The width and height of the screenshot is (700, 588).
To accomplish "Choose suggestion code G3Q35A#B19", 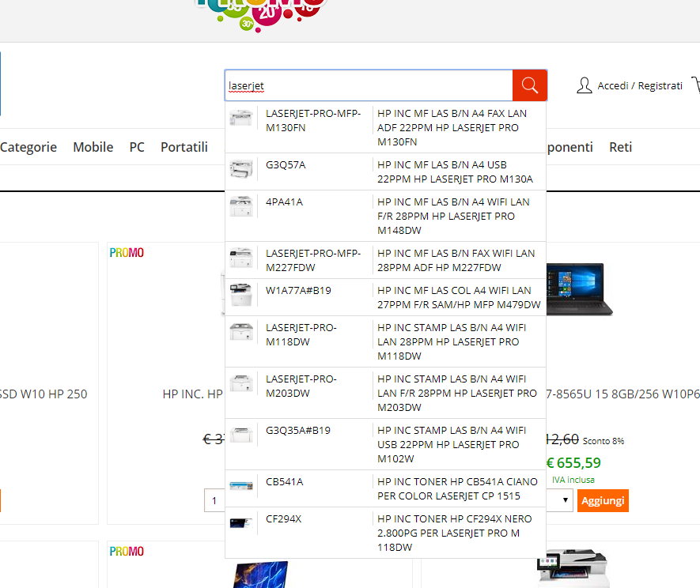I will pos(297,430).
